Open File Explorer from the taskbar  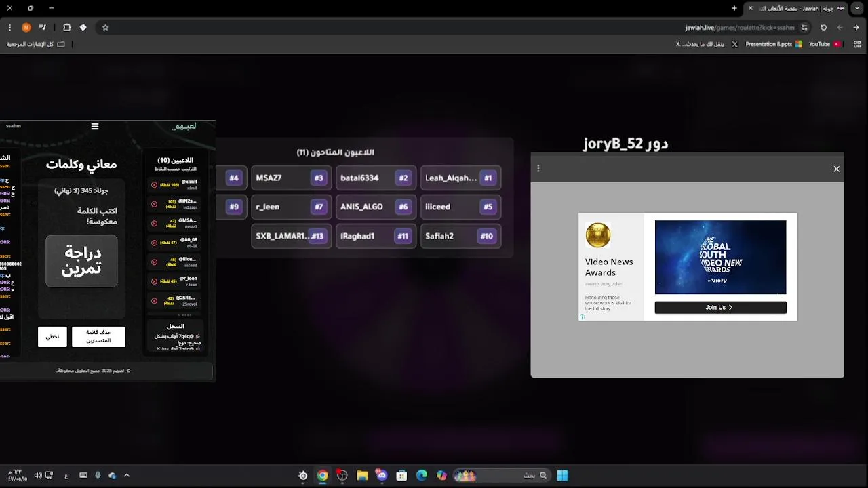[362, 476]
